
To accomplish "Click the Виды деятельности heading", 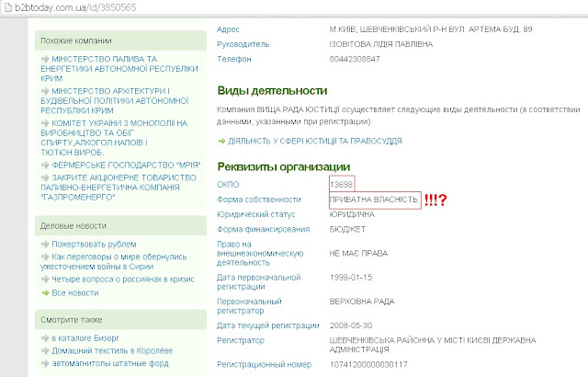I will coord(272,91).
